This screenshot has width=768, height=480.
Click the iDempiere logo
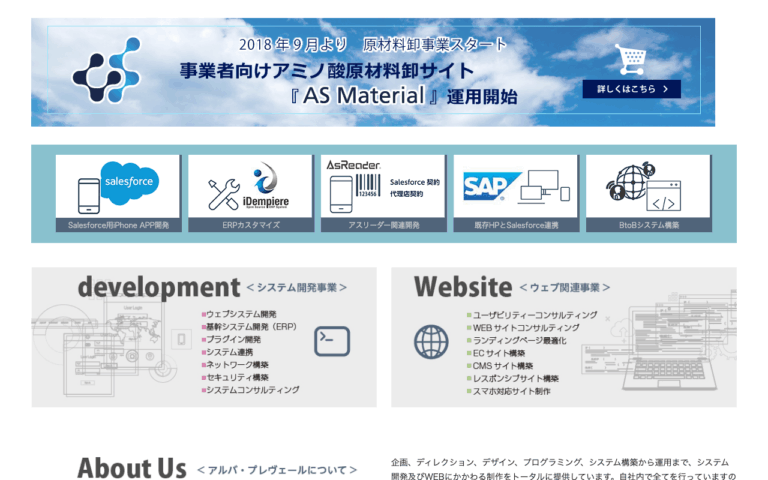tap(265, 185)
